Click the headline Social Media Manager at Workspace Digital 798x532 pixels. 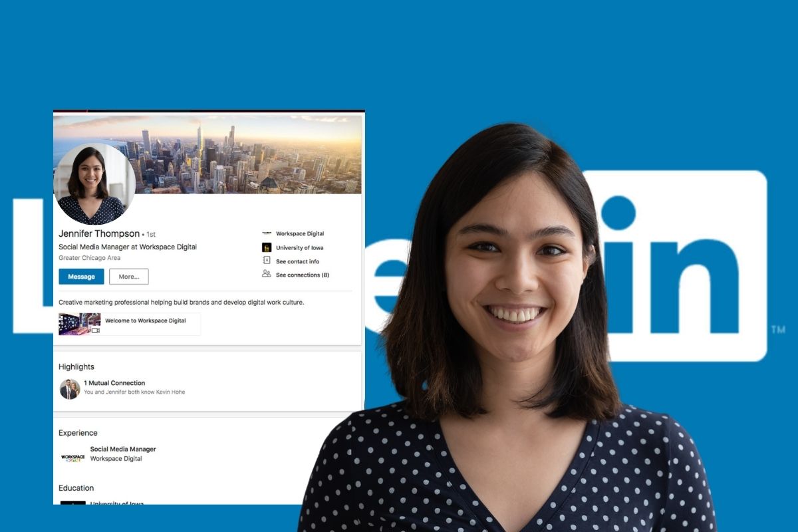click(x=128, y=247)
